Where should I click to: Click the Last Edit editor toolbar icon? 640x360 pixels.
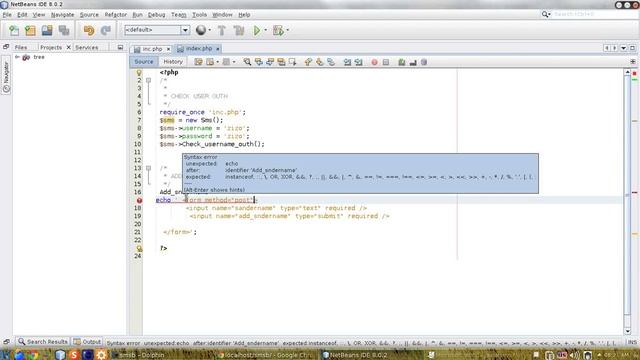(x=198, y=62)
